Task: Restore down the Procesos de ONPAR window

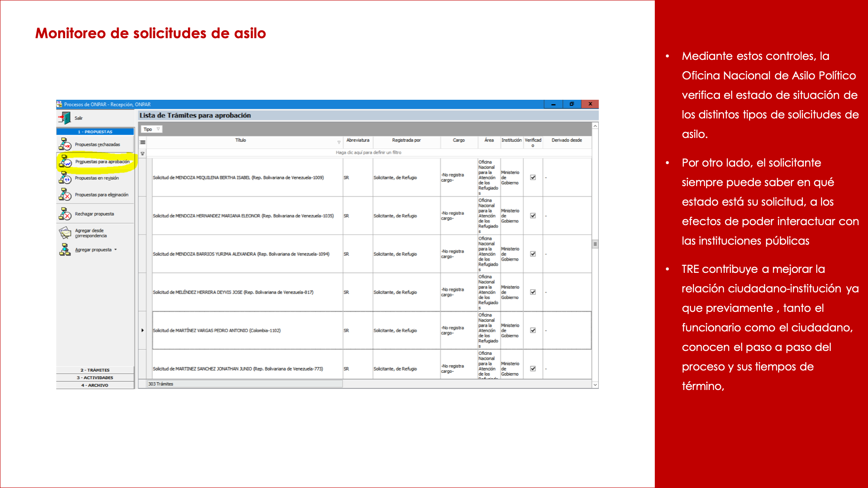Action: pos(572,104)
